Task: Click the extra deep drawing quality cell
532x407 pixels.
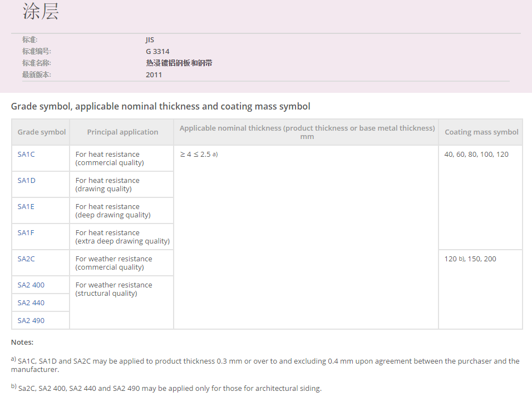Action: pyautogui.click(x=122, y=237)
